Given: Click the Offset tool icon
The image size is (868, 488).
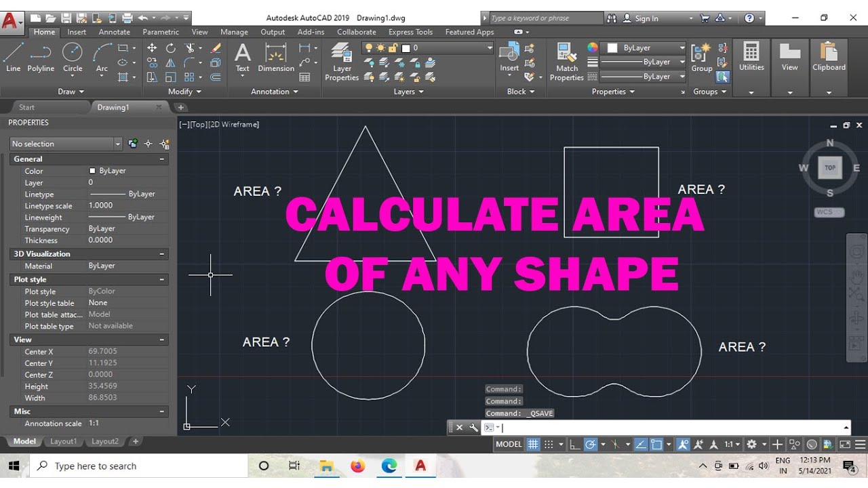Looking at the screenshot, I should click(216, 78).
